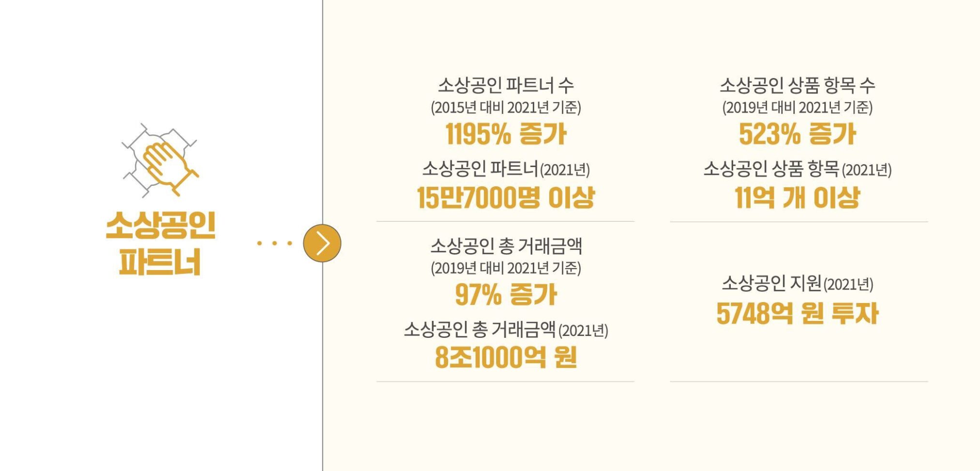Click the 소상공인 파트너 수 label
This screenshot has width=980, height=471.
pos(506,85)
